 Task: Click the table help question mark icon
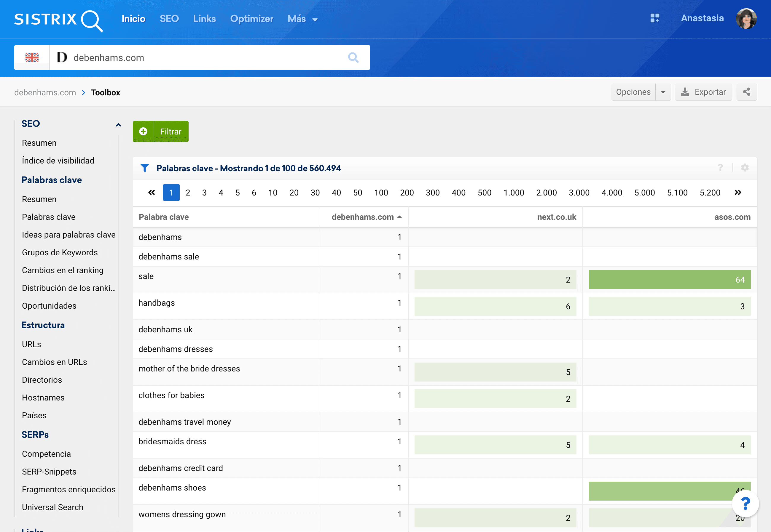(720, 168)
